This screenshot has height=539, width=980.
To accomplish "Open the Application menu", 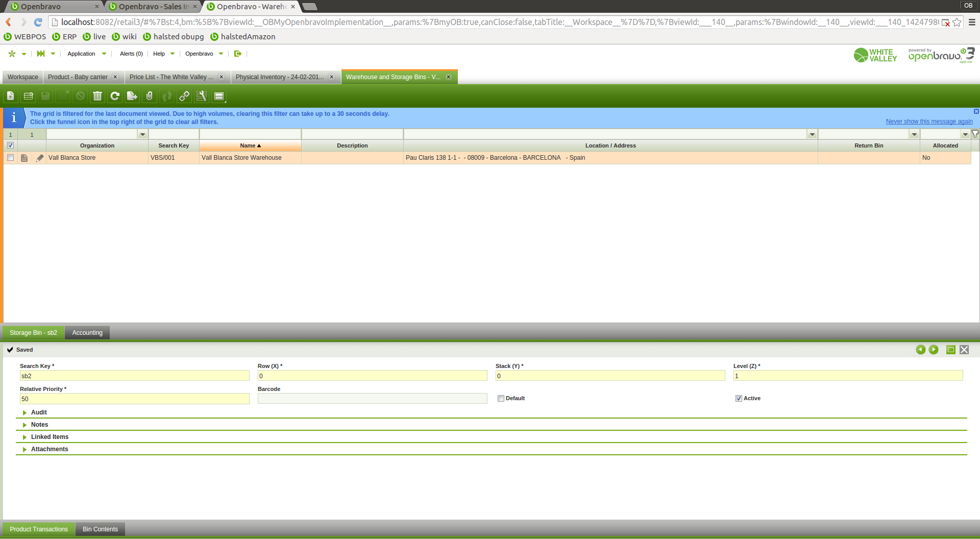I will pos(82,54).
